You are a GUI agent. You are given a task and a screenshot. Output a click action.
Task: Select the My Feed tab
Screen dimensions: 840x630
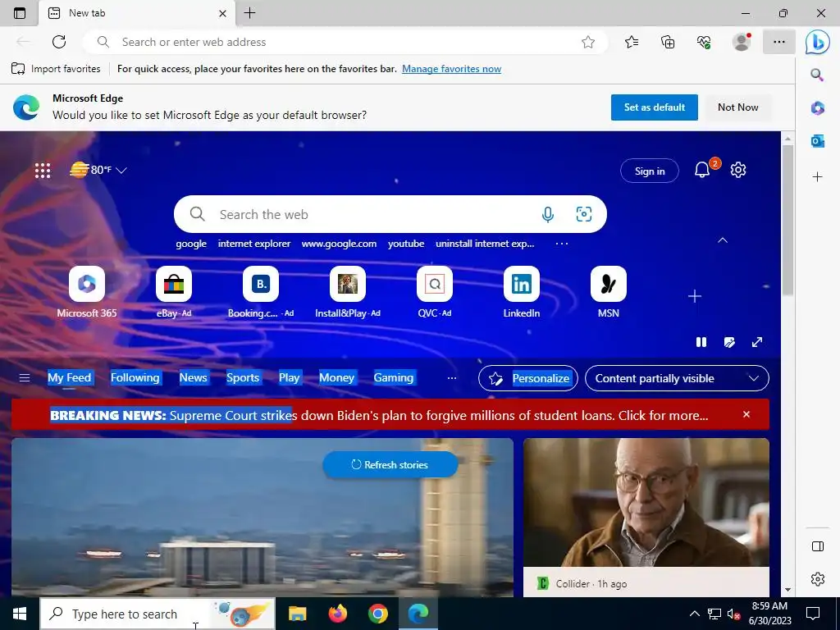pos(70,377)
